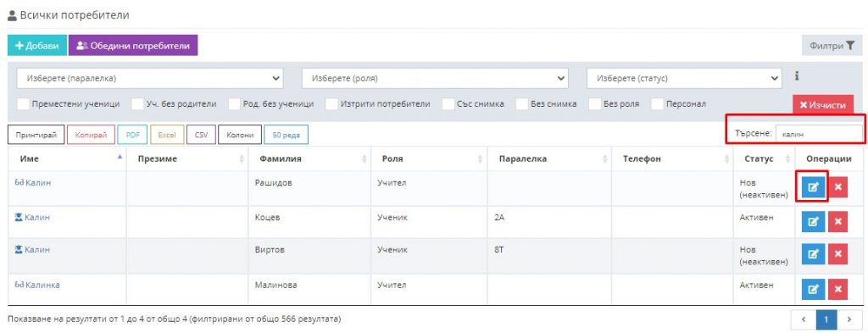Check the Преместени ученици checkbox
This screenshot has height=333, width=868.
tap(23, 104)
